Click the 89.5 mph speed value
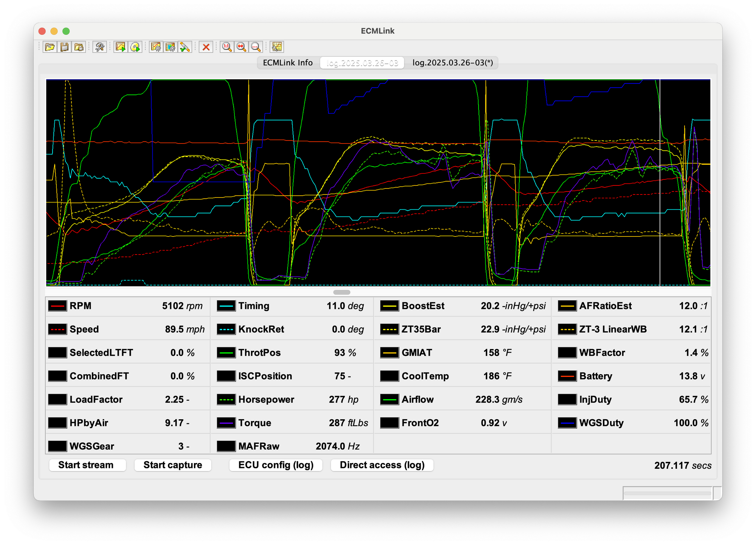The width and height of the screenshot is (756, 545). (x=184, y=329)
